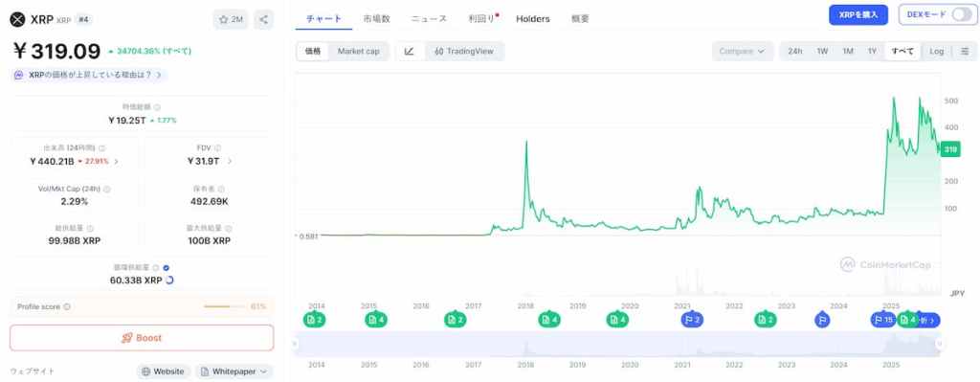The height and width of the screenshot is (382, 980).
Task: Click info icon next to 24h volume label
Action: (x=101, y=148)
